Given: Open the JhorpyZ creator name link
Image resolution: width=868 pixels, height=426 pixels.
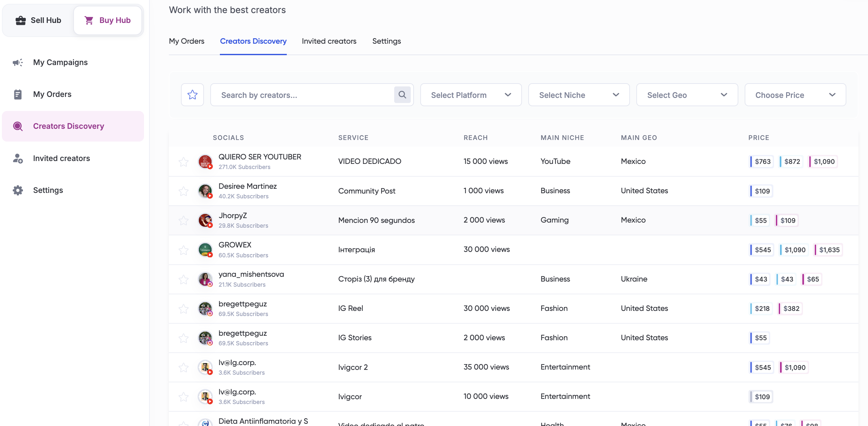Looking at the screenshot, I should (233, 216).
